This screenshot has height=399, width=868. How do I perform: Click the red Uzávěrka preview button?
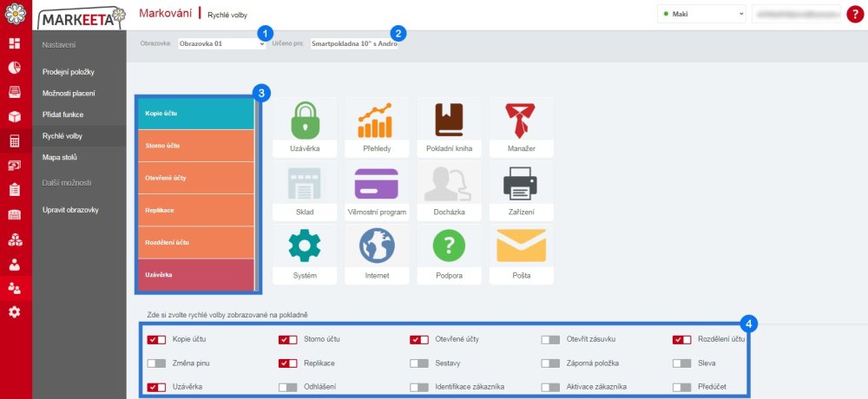tap(196, 274)
